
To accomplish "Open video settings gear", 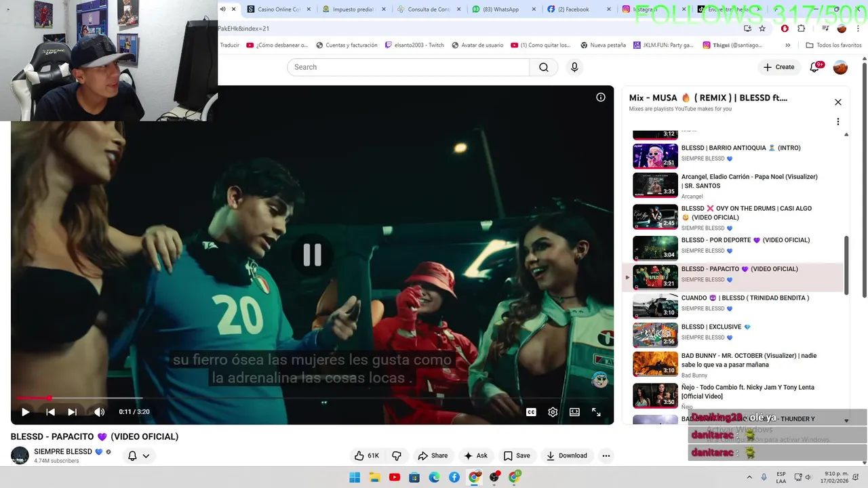I will click(x=553, y=411).
